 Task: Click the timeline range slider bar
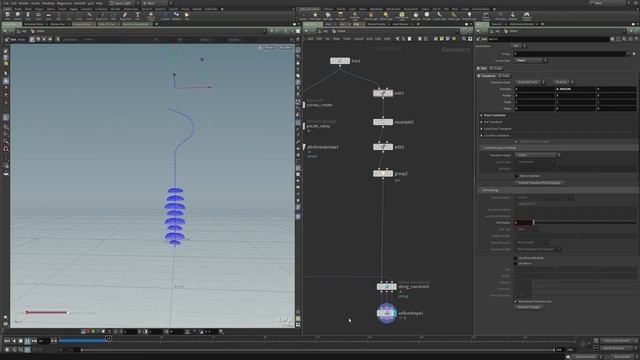point(318,350)
